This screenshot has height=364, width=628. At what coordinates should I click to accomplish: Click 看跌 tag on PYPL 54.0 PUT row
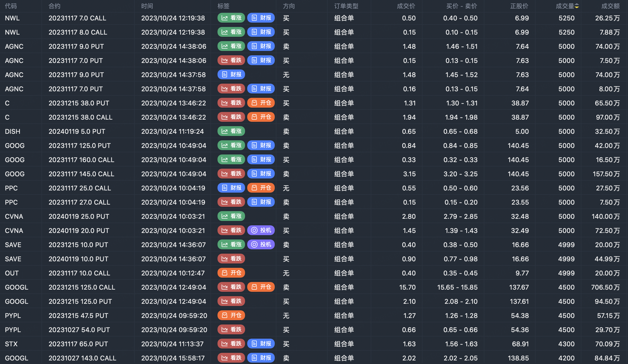[231, 330]
